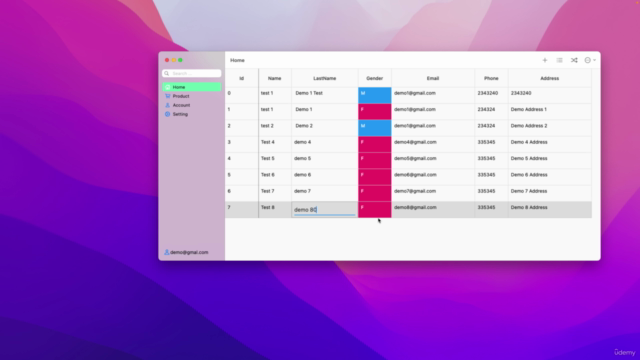Screen dimensions: 640x360
Task: Focus the sidebar Search field
Action: click(x=191, y=73)
